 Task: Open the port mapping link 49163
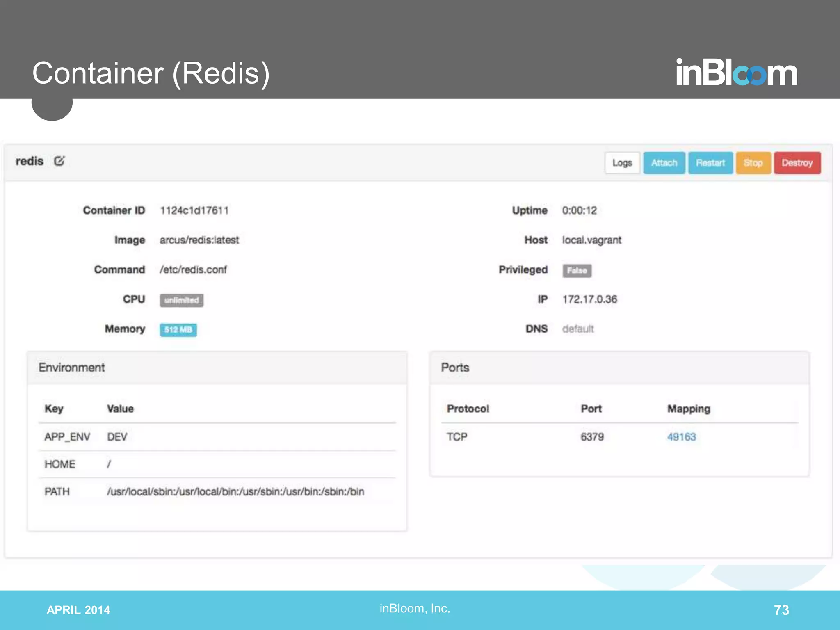coord(681,437)
